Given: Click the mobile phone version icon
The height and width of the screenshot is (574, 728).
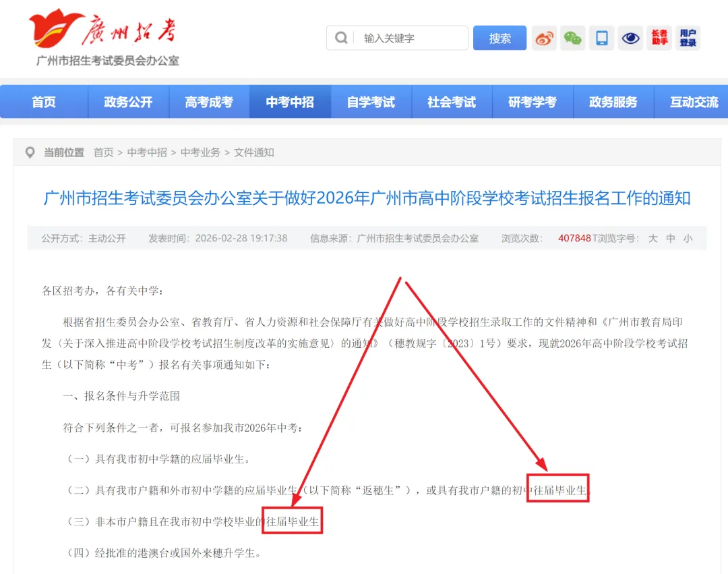Looking at the screenshot, I should pos(602,38).
